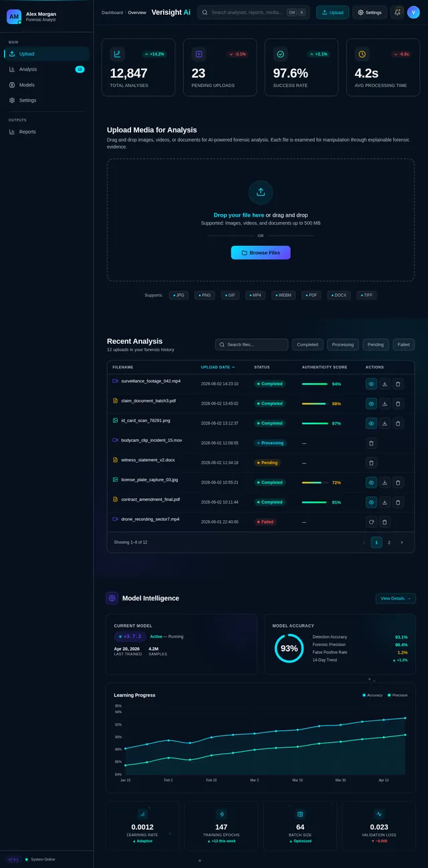This screenshot has width=428, height=868.
Task: Toggle the Precision legend in Learning Progress
Action: 397,695
